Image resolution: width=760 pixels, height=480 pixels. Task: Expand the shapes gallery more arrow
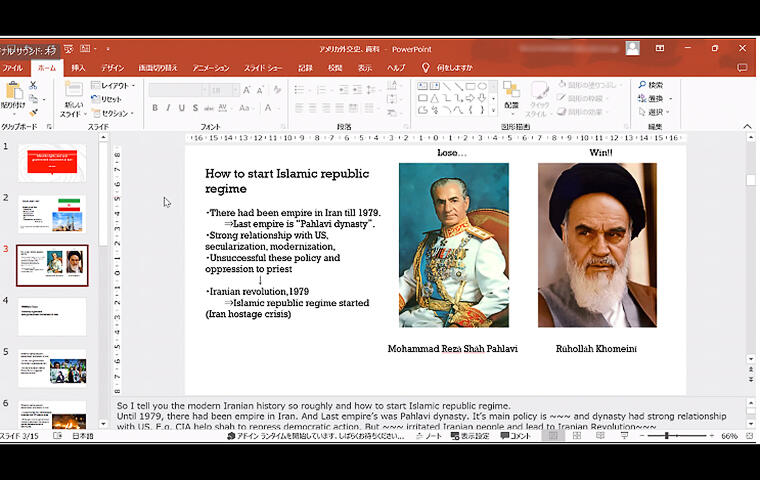(493, 111)
